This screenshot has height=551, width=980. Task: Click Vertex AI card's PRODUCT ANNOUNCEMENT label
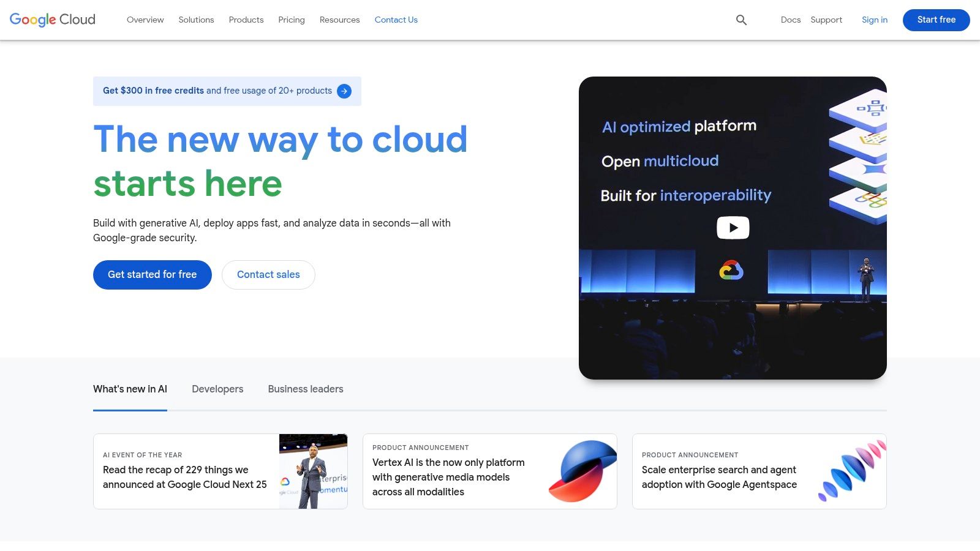pyautogui.click(x=421, y=448)
